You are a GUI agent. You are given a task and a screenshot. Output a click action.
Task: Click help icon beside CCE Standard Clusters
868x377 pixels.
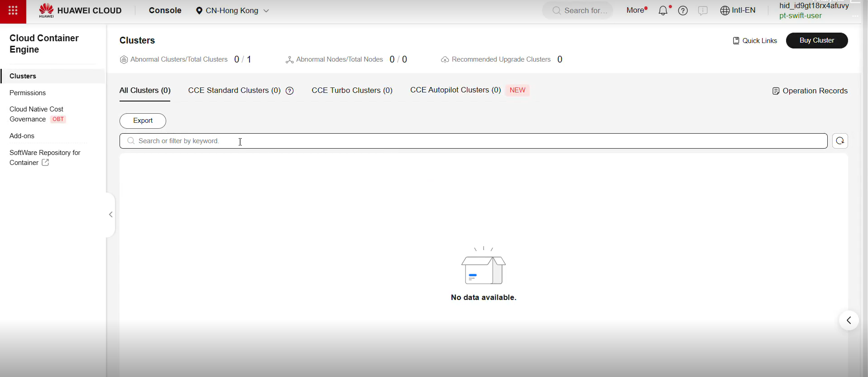[290, 91]
